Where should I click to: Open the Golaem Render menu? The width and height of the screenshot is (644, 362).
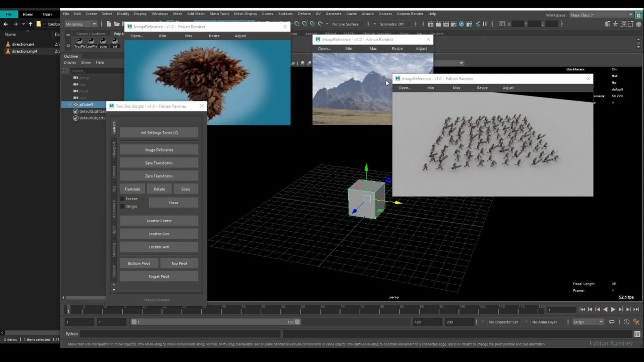[410, 14]
